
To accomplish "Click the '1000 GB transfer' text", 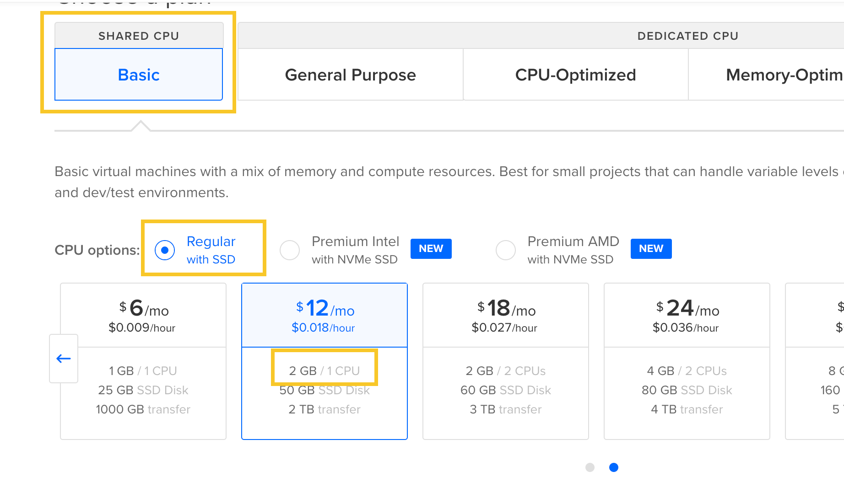I will 143,409.
